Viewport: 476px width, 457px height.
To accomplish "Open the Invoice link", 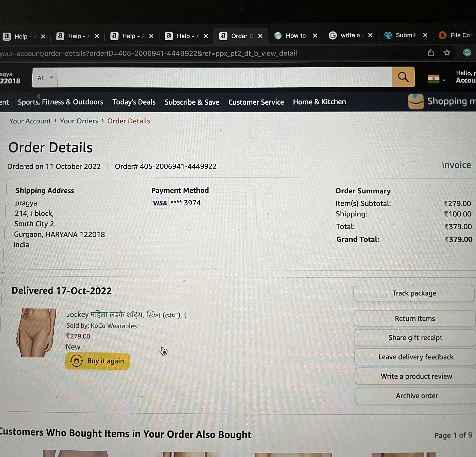I will (x=456, y=165).
